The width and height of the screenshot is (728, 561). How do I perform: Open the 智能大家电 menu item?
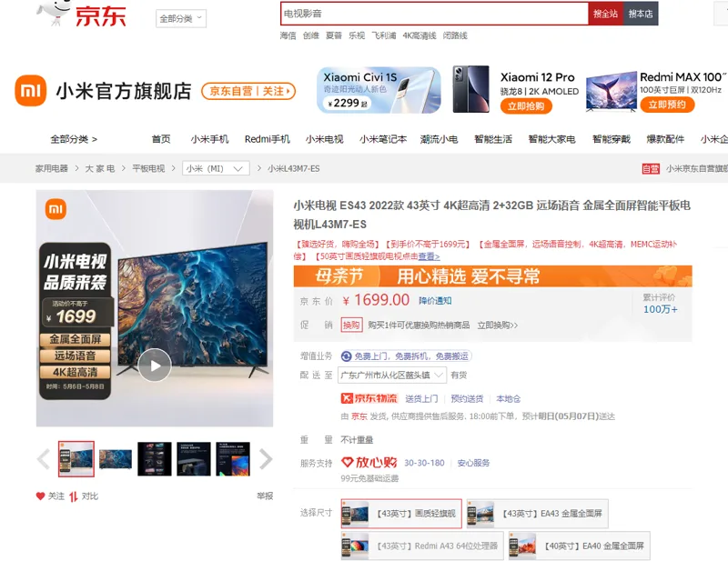tap(552, 139)
